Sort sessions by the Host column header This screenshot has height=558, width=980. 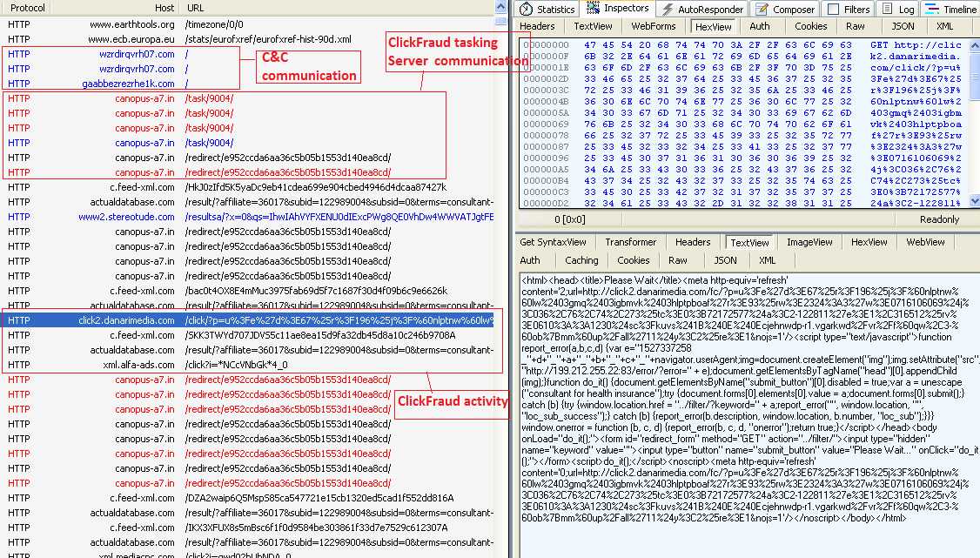(x=164, y=8)
